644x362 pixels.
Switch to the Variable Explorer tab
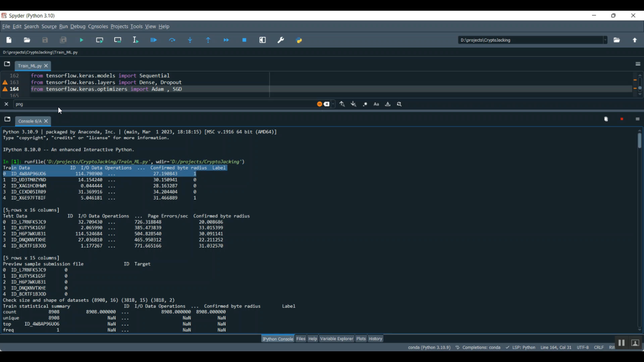point(337,339)
